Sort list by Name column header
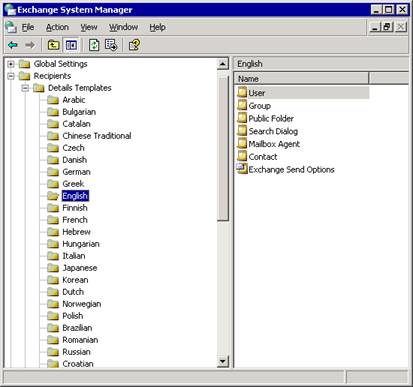 pyautogui.click(x=302, y=79)
